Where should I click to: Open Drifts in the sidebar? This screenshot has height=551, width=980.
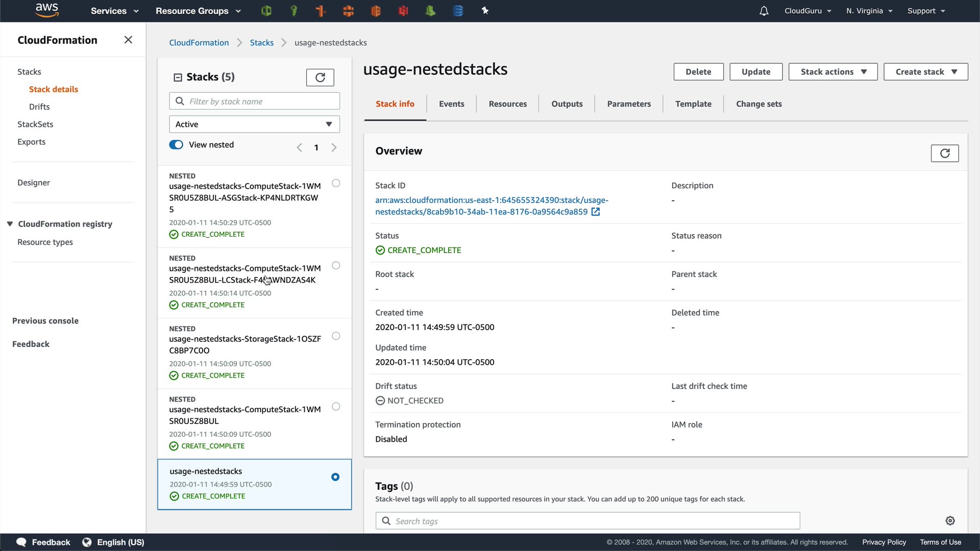[39, 107]
